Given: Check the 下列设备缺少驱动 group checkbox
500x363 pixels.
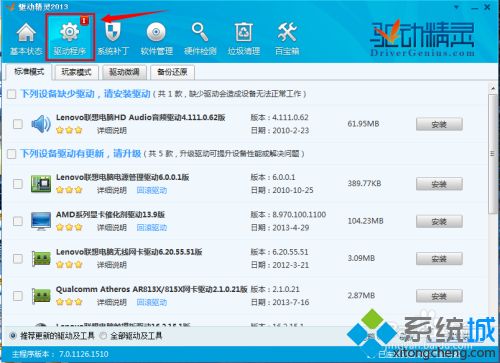Looking at the screenshot, I should pos(12,94).
